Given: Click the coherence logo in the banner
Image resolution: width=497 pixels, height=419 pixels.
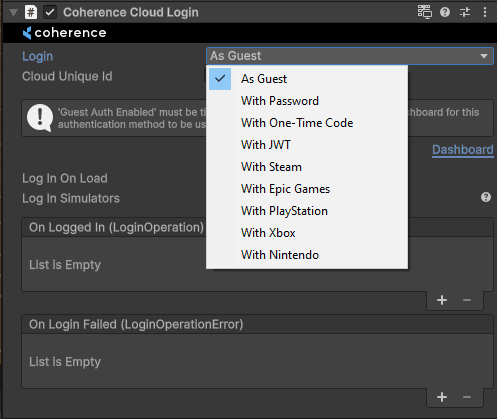Looking at the screenshot, I should pyautogui.click(x=64, y=33).
